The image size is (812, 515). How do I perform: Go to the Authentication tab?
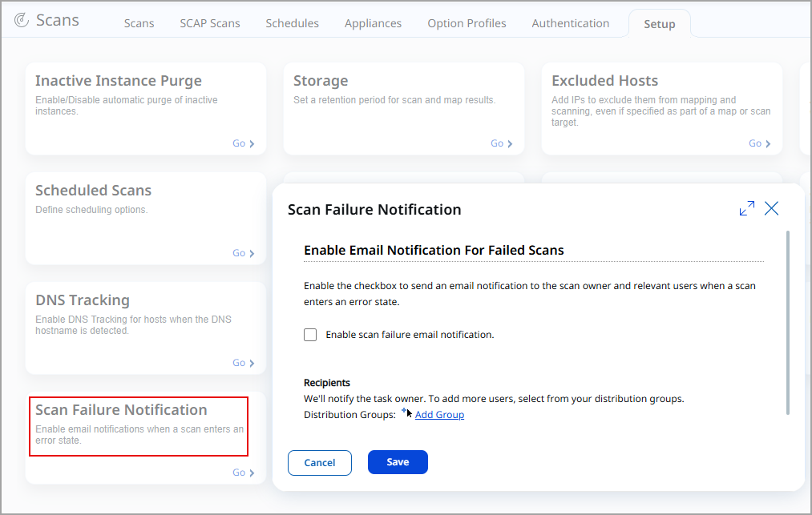point(570,23)
